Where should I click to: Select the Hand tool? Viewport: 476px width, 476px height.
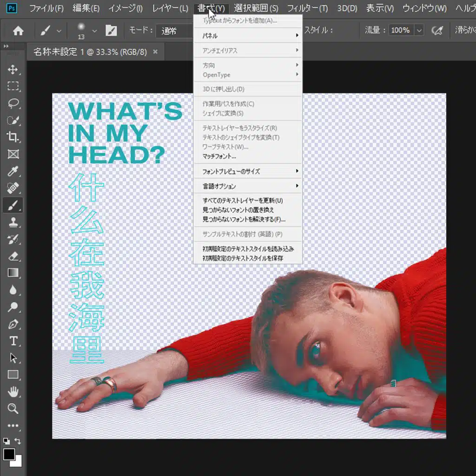click(13, 392)
